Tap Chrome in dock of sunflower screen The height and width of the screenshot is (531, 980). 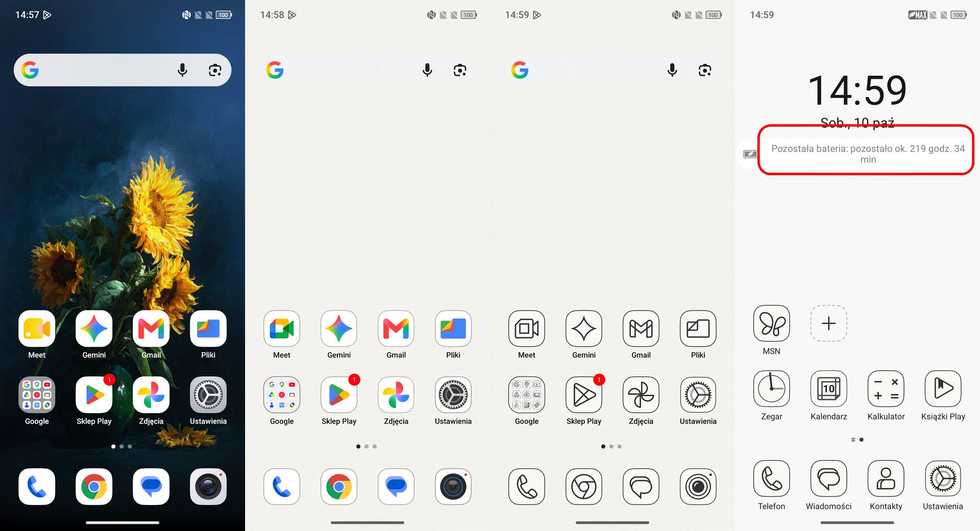pyautogui.click(x=94, y=487)
